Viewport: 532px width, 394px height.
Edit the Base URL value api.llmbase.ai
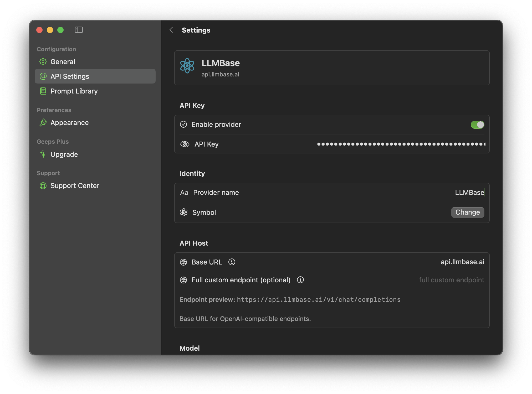point(462,262)
